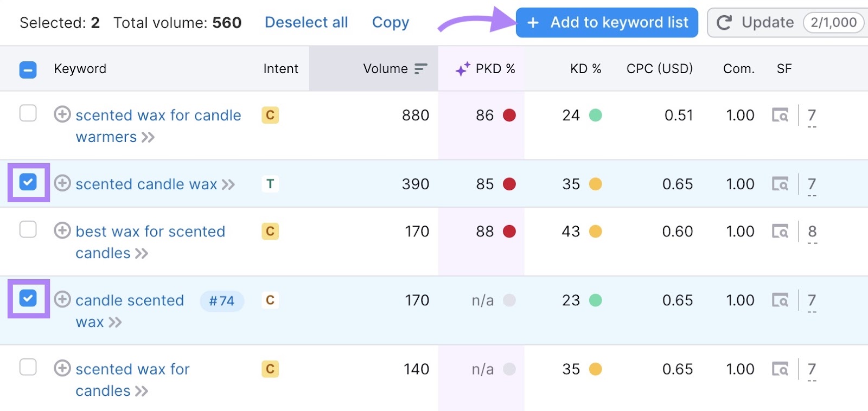This screenshot has width=868, height=411.
Task: Click grey n/a PKD dot for candle scented wax
Action: pos(509,300)
